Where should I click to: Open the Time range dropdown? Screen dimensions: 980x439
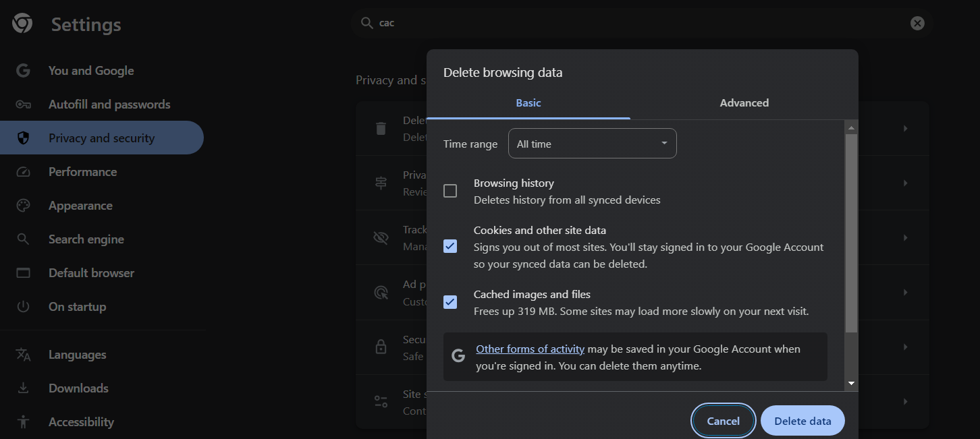click(x=592, y=144)
